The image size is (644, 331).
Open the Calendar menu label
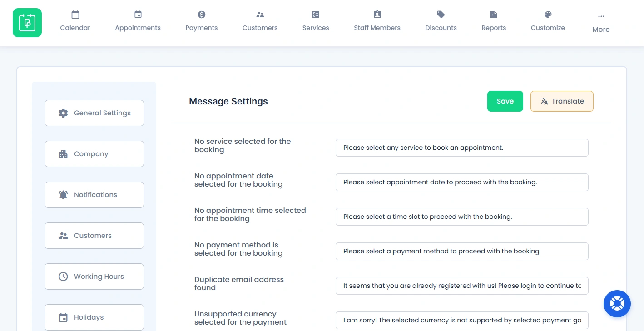point(75,28)
